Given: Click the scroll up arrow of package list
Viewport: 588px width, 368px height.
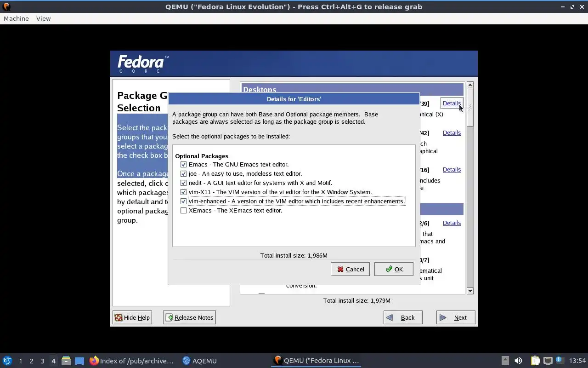Looking at the screenshot, I should click(470, 85).
